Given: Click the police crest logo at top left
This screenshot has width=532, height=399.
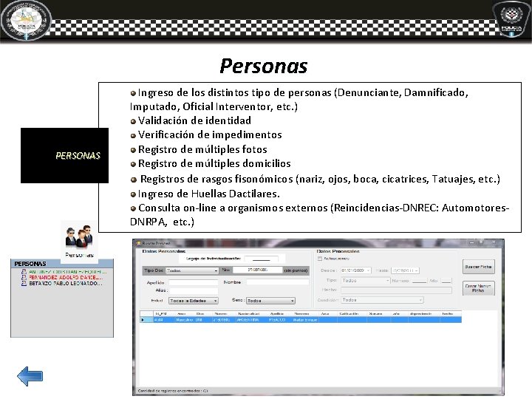Looking at the screenshot, I should pyautogui.click(x=26, y=21).
